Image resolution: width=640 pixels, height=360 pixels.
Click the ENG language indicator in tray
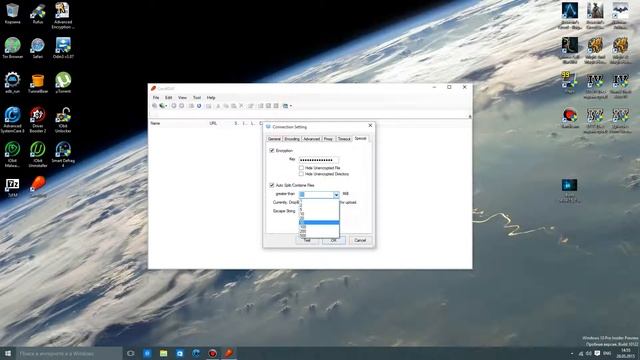point(607,353)
